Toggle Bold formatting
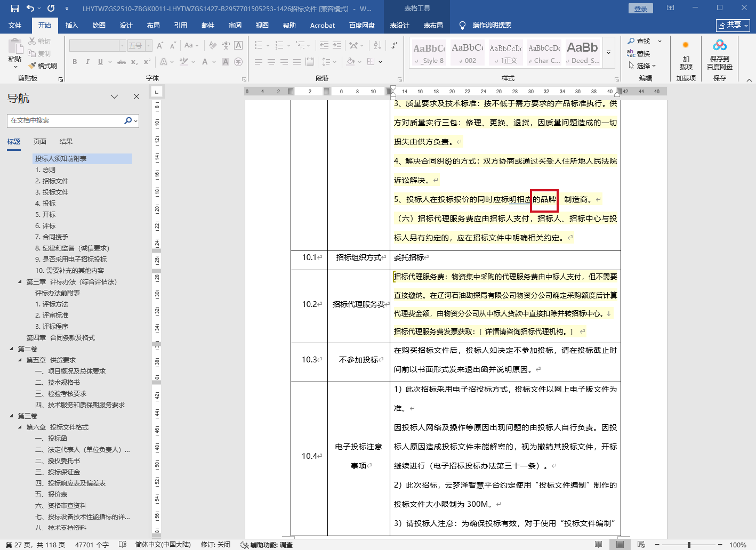The image size is (756, 550). pyautogui.click(x=75, y=62)
